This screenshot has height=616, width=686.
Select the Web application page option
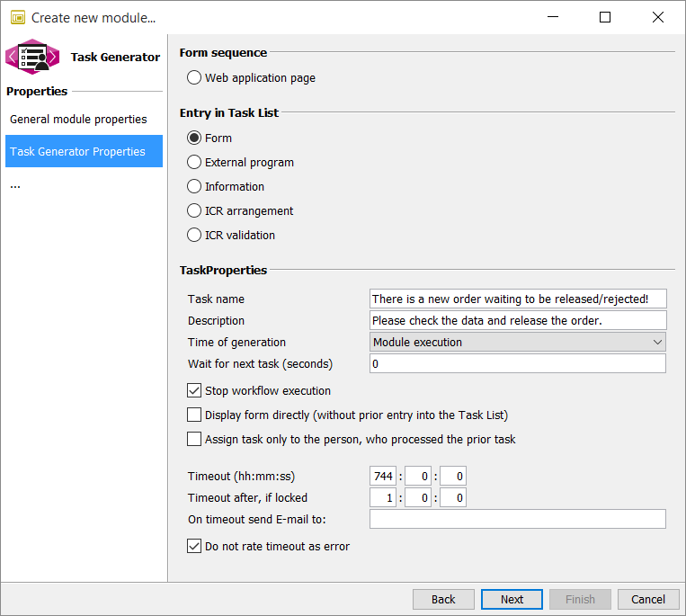tap(194, 78)
